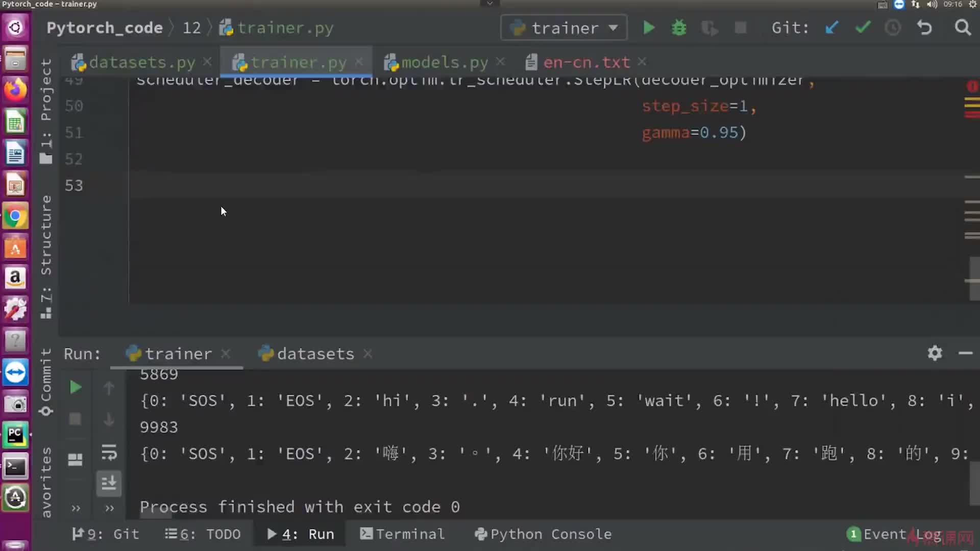Open the Python Console tool window
Screen dimensions: 980x551
pyautogui.click(x=543, y=534)
